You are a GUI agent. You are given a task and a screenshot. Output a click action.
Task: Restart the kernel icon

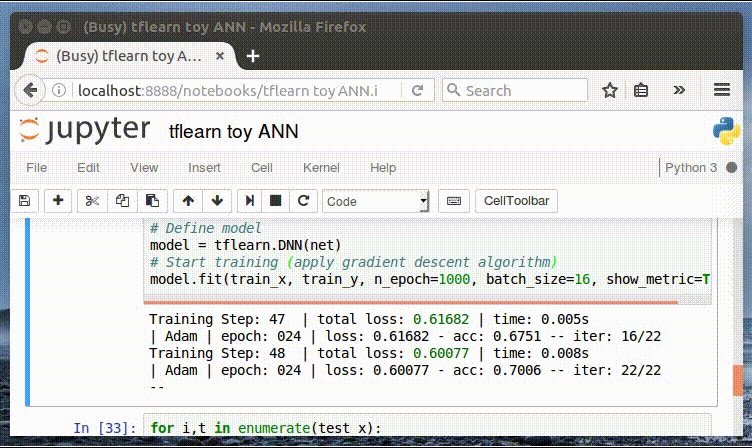tap(303, 200)
